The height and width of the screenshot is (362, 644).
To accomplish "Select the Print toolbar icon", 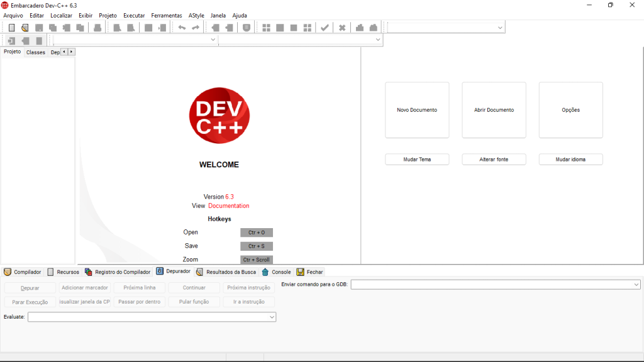I will pyautogui.click(x=97, y=27).
